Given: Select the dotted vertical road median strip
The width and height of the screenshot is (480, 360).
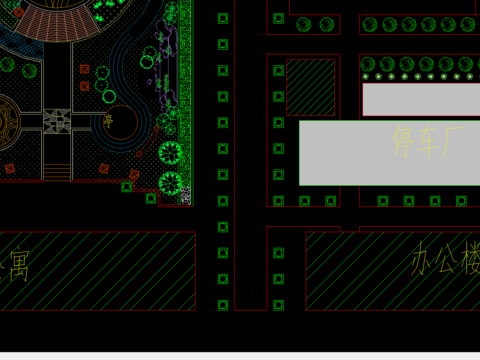Looking at the screenshot, I should click(251, 155).
